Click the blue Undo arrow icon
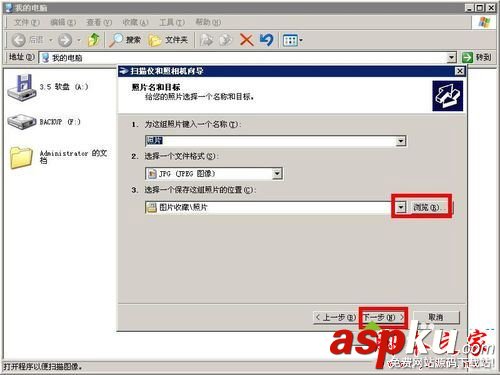This screenshot has width=500, height=375. point(267,40)
